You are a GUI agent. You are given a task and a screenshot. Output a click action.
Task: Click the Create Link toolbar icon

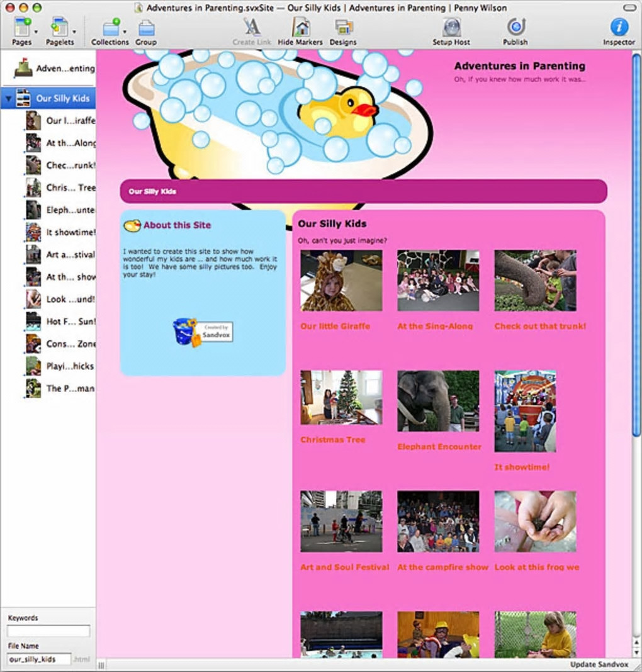tap(252, 28)
